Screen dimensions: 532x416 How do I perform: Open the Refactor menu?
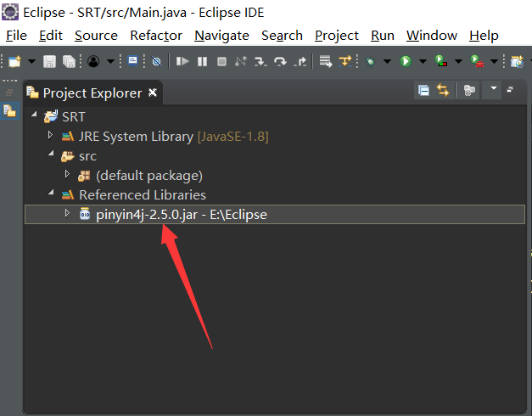point(156,36)
